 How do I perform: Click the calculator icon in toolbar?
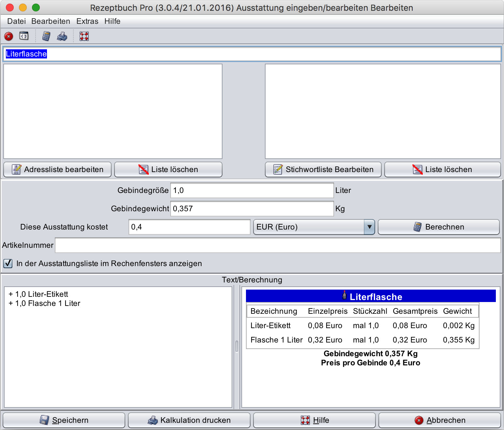tap(46, 36)
